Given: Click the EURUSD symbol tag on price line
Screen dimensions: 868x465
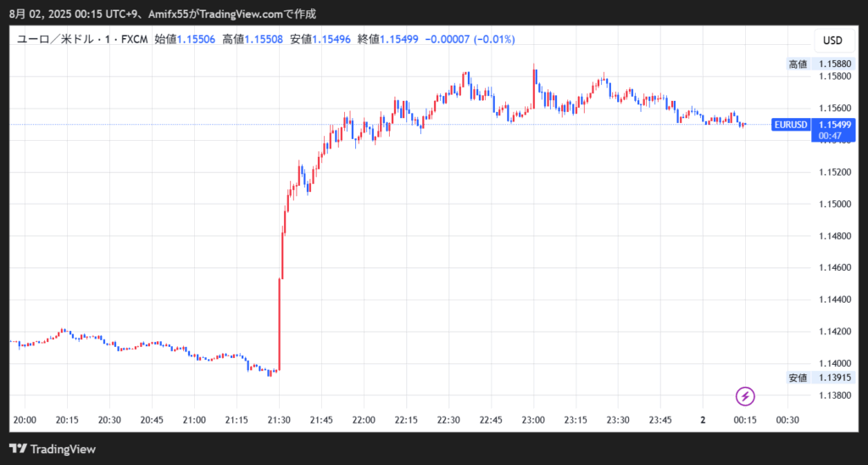Looking at the screenshot, I should 790,125.
